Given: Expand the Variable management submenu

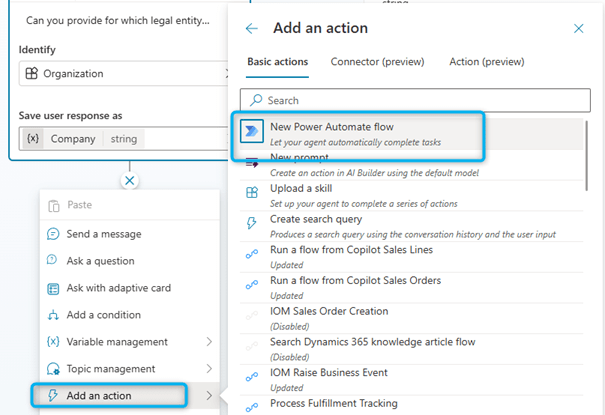Looking at the screenshot, I should tap(209, 342).
